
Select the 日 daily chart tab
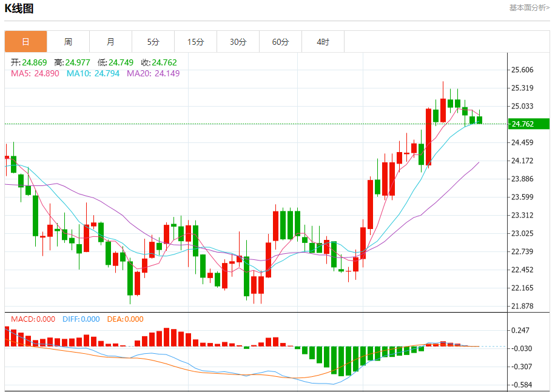coord(26,42)
